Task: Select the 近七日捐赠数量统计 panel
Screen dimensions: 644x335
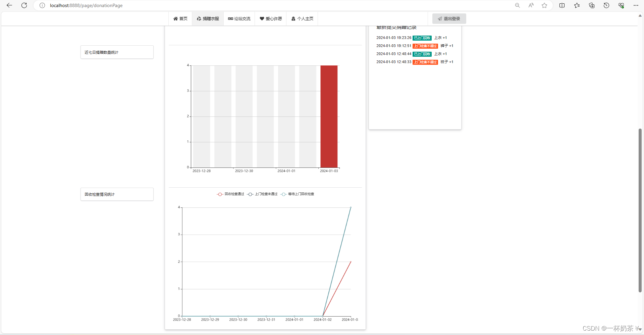Action: pyautogui.click(x=117, y=52)
